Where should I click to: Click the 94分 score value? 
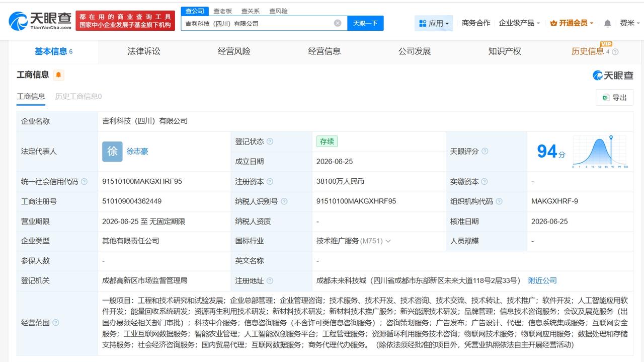[x=550, y=152]
